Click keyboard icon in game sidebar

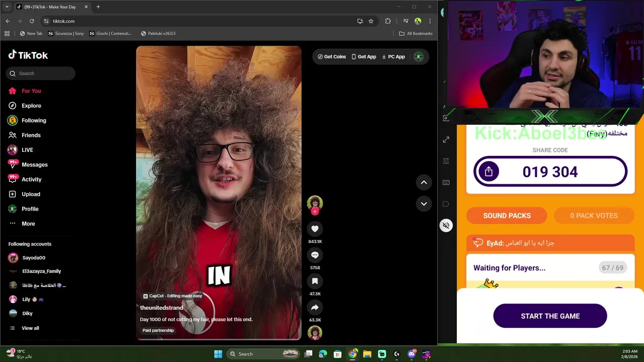coord(446,183)
